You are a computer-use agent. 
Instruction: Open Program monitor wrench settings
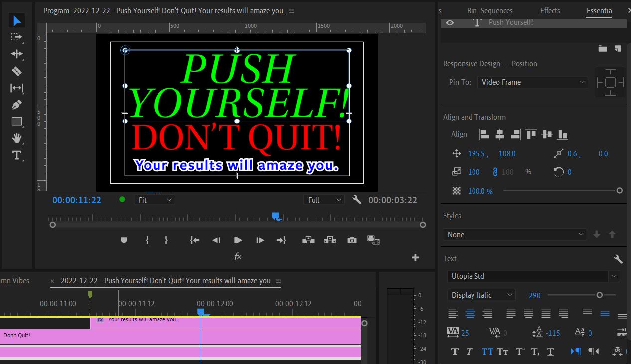(x=356, y=200)
